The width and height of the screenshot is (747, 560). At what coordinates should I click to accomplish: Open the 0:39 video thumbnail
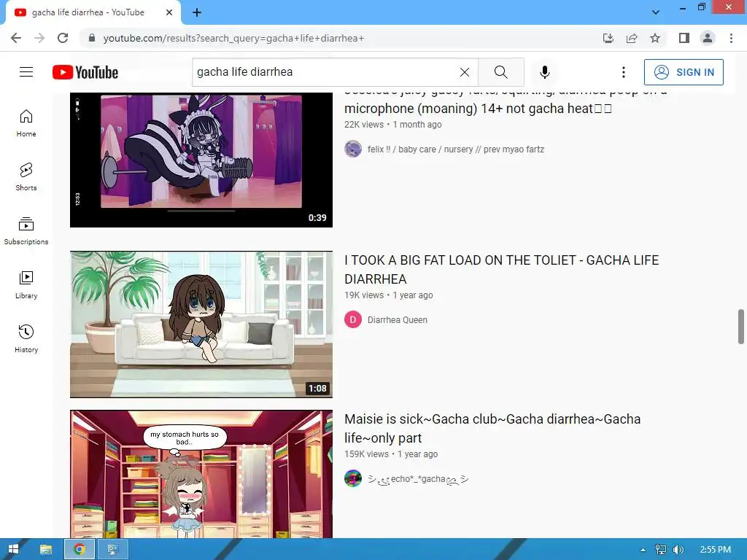pyautogui.click(x=201, y=160)
